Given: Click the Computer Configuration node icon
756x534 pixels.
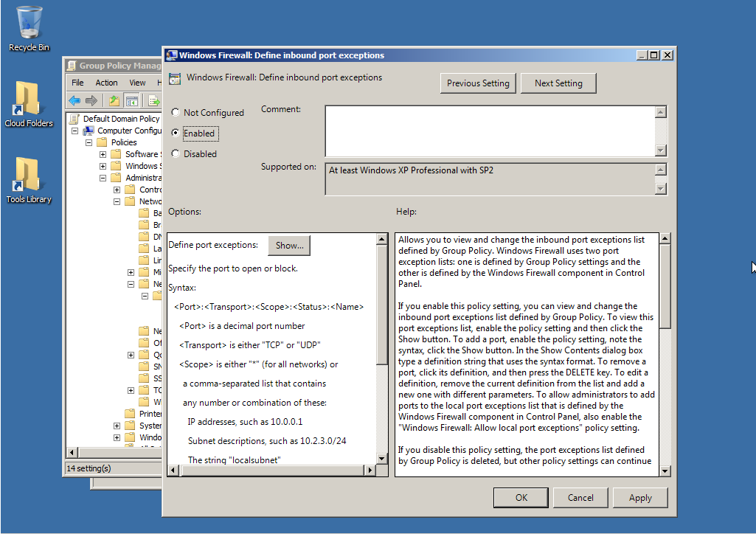Looking at the screenshot, I should pyautogui.click(x=89, y=131).
